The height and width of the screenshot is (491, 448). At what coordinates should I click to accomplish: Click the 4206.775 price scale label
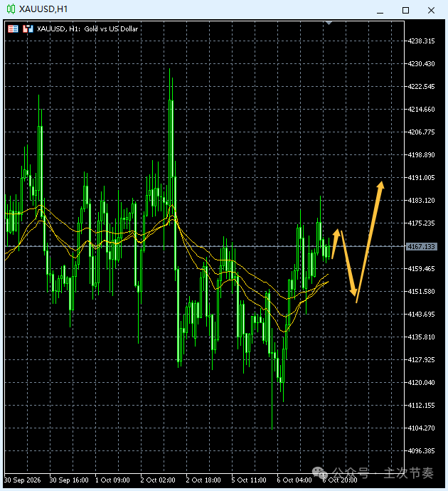pos(421,132)
